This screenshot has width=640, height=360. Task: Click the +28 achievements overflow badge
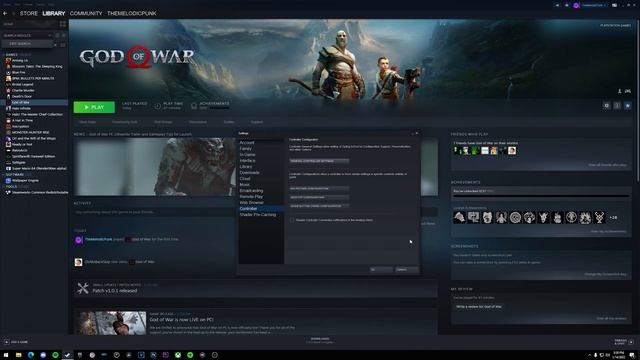(613, 218)
